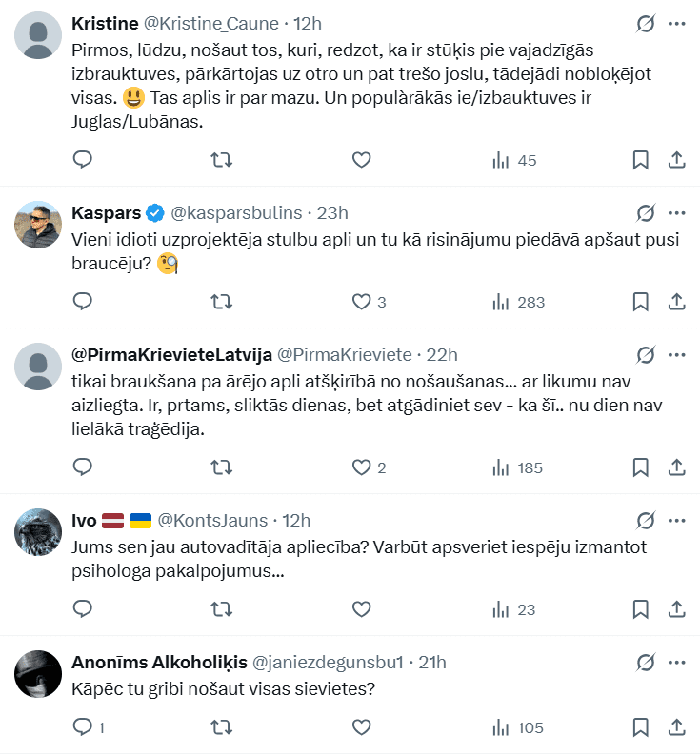Share the Anonīms Alkoholiķis tweet
This screenshot has width=700, height=755.
[x=676, y=728]
